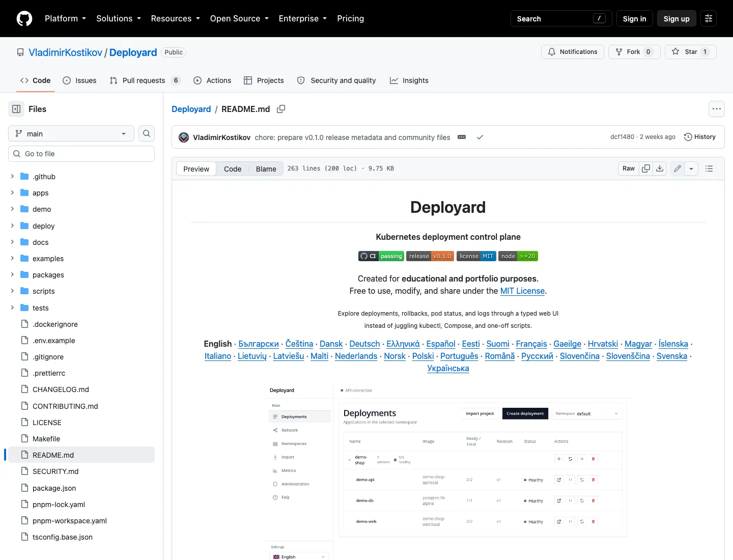Open the main branch selector dropdown

coord(71,133)
